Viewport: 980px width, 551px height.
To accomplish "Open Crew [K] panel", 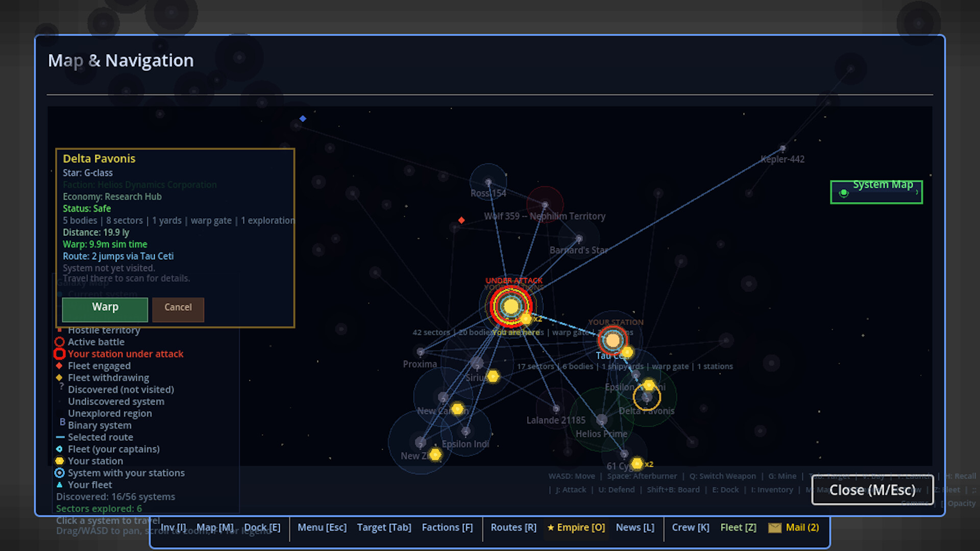I will click(x=691, y=528).
